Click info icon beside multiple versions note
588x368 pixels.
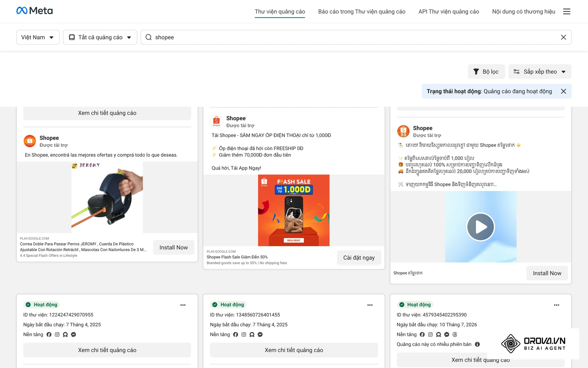tap(477, 344)
